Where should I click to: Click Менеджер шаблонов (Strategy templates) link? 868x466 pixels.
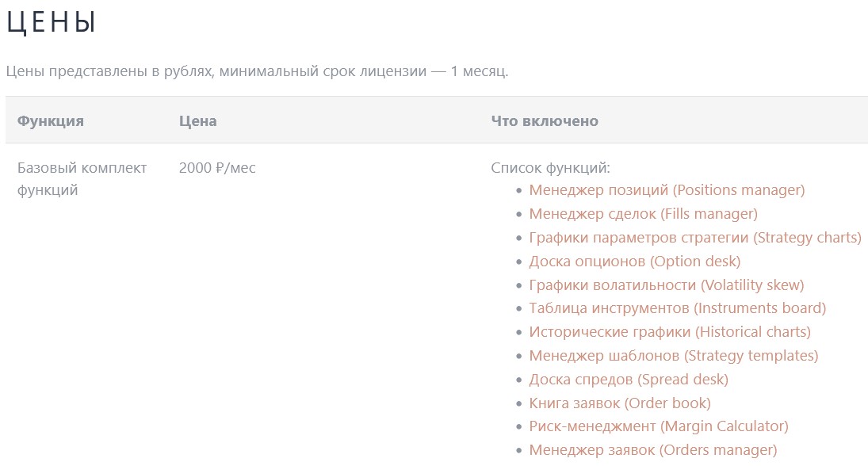[x=673, y=356]
